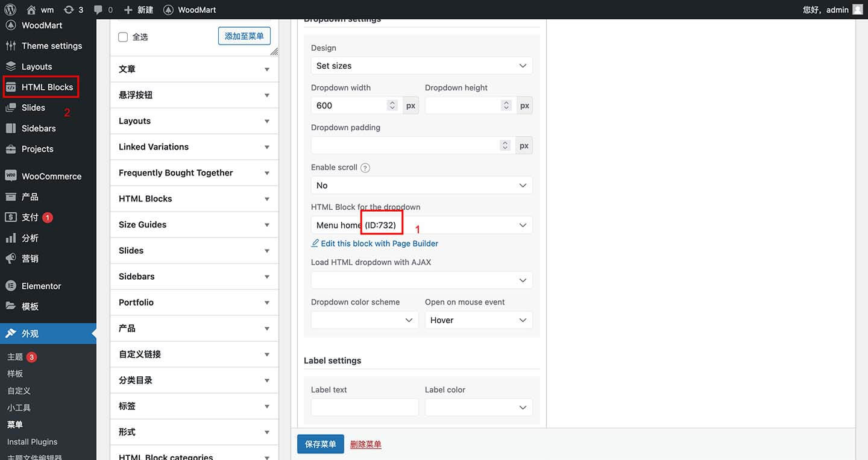
Task: Expand the 自定义链接 panel
Action: (x=194, y=354)
